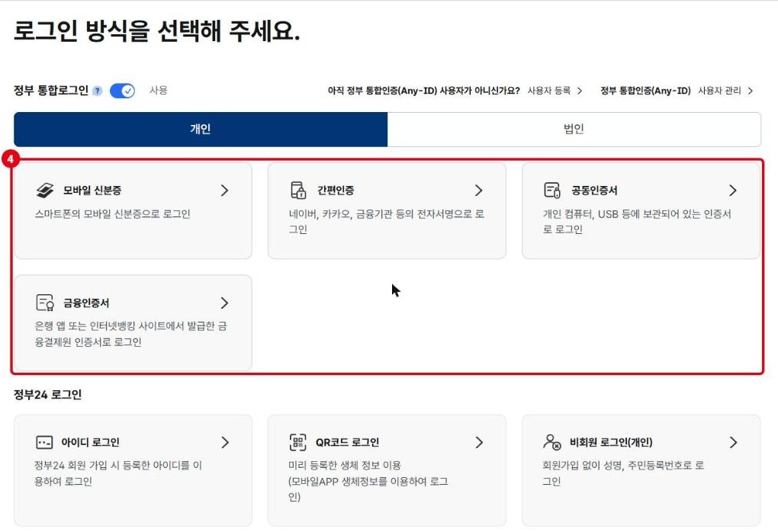This screenshot has width=778, height=532.
Task: Click chevron next to 사용자 등록
Action: tap(580, 91)
